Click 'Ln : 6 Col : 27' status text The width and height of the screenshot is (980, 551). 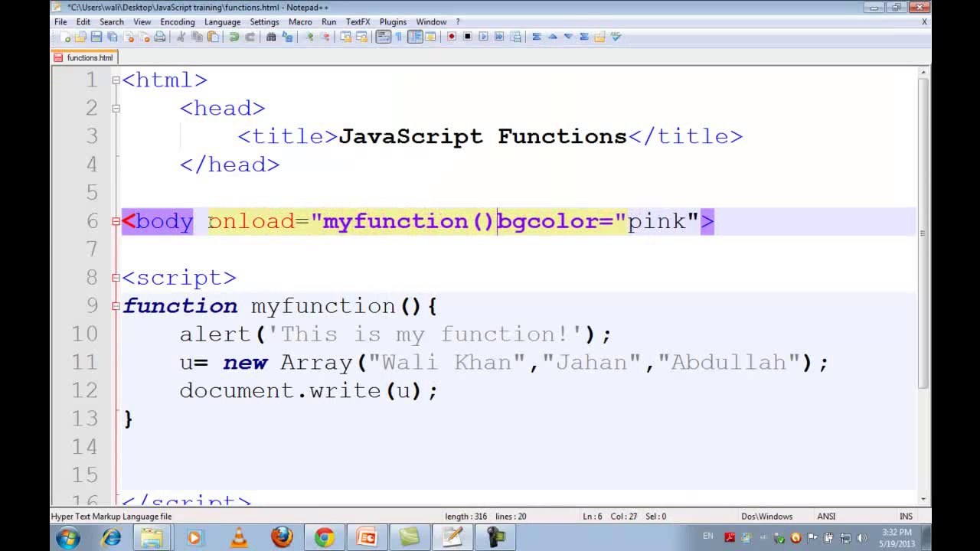611,517
